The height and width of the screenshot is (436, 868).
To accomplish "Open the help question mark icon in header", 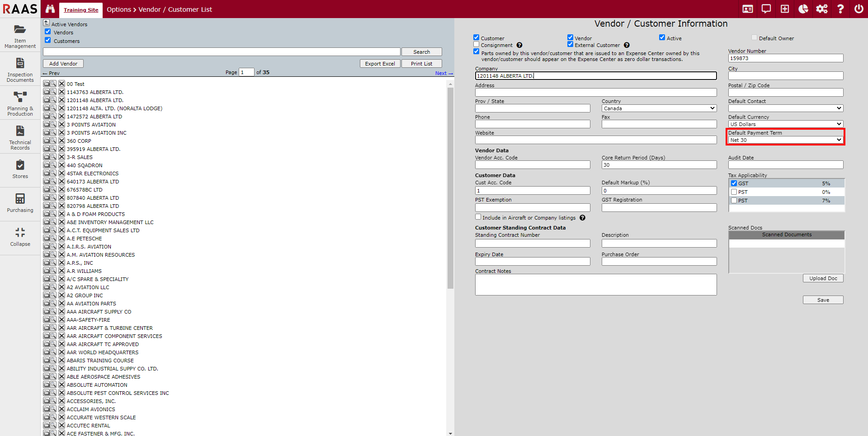I will 840,9.
